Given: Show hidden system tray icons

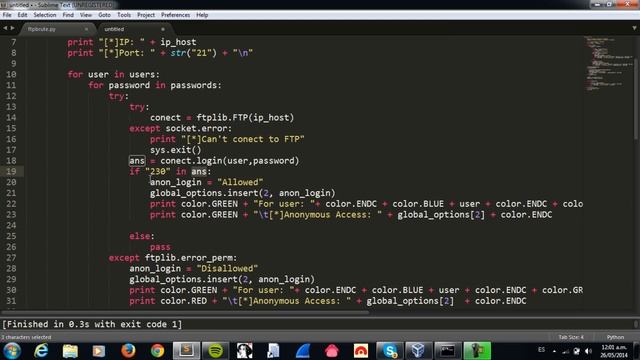Looking at the screenshot, I should [x=554, y=351].
